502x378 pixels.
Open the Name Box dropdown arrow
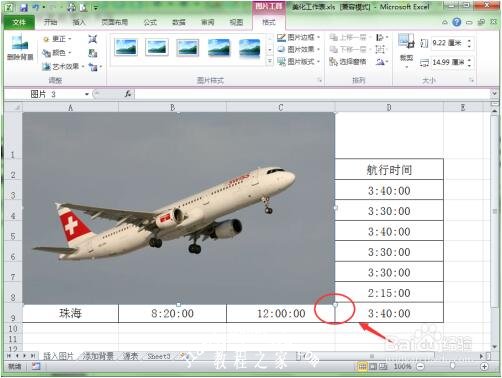point(87,94)
